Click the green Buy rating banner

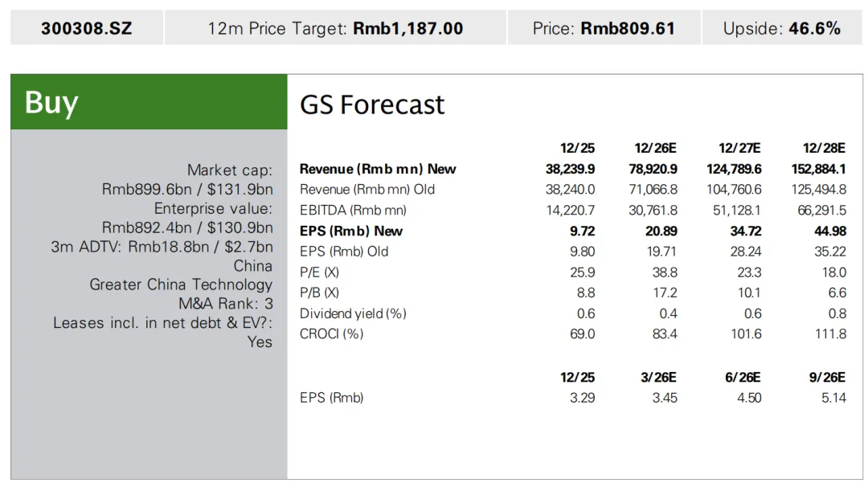(149, 102)
